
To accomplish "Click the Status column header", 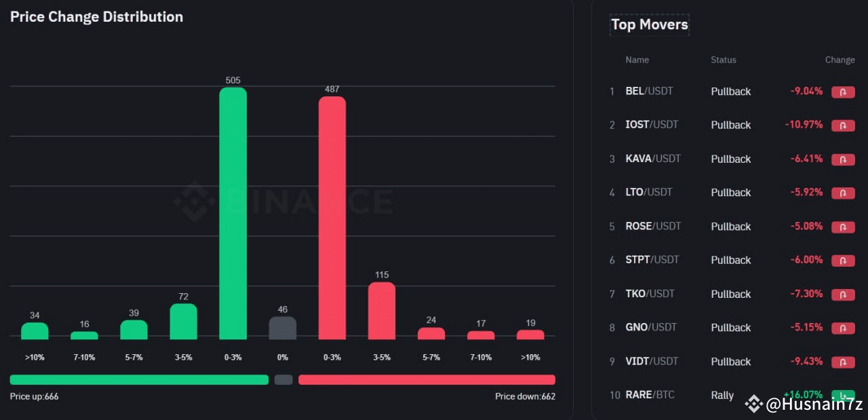I will (723, 60).
